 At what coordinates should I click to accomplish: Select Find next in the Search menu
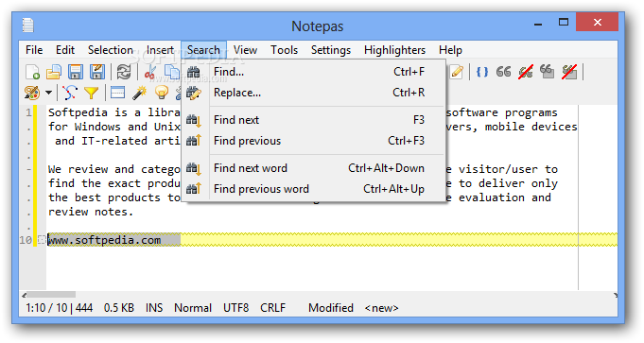pos(314,120)
